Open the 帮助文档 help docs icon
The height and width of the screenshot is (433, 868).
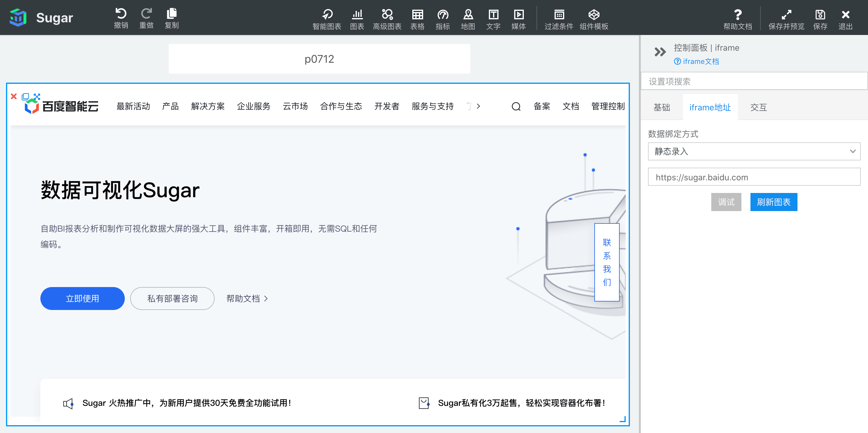pyautogui.click(x=737, y=19)
